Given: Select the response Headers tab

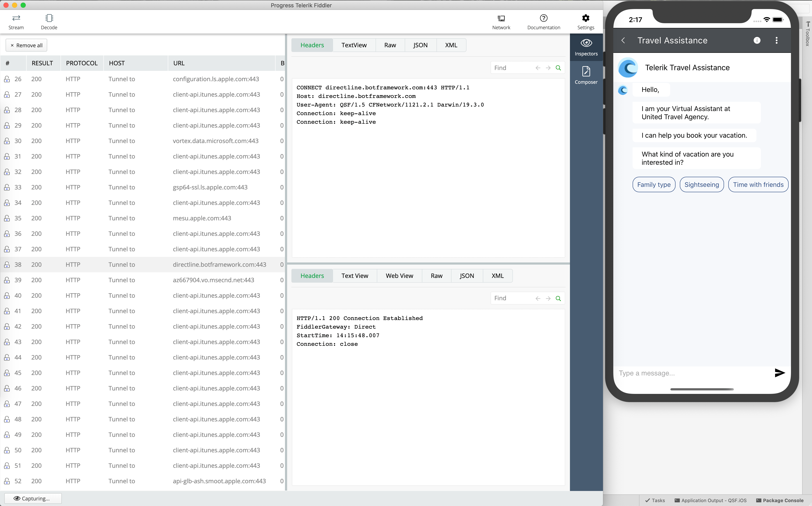Looking at the screenshot, I should tap(312, 276).
